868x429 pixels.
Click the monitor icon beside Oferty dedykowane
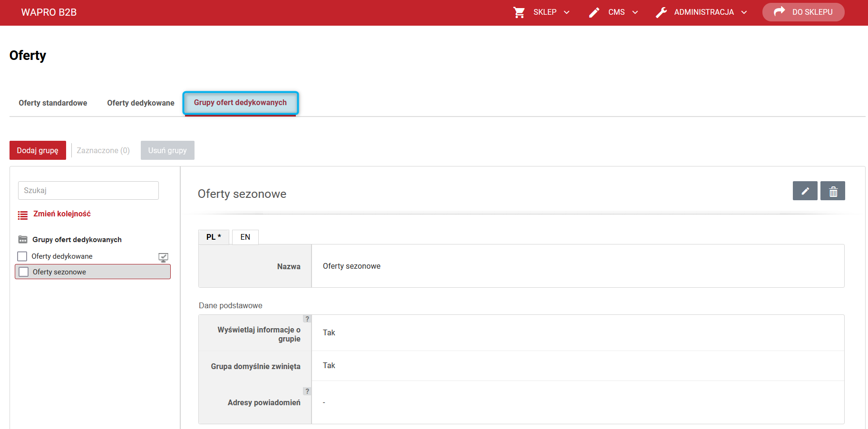point(163,257)
